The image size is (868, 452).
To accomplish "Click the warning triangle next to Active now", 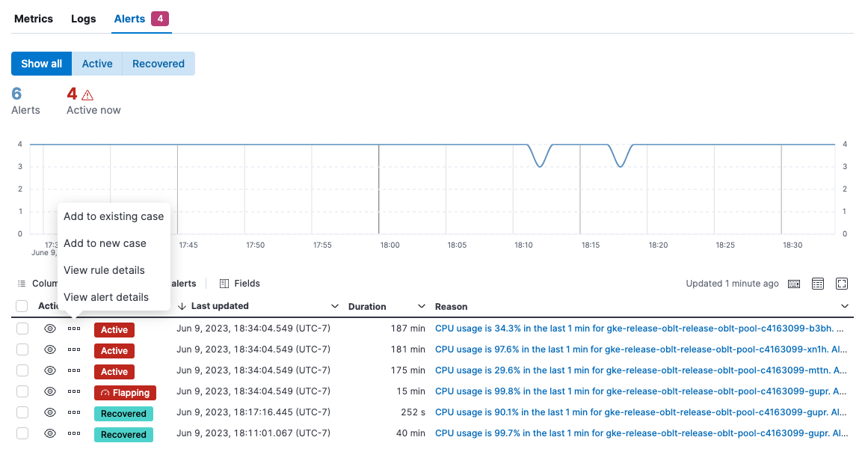I will (x=87, y=94).
